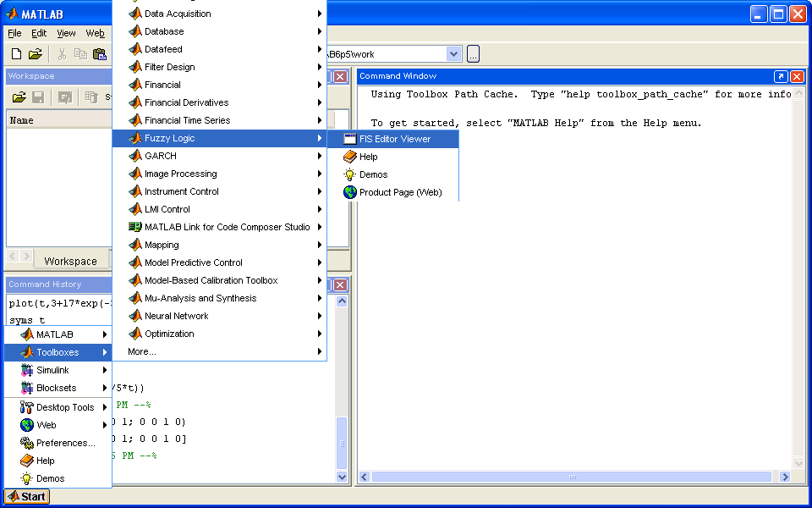This screenshot has width=812, height=508.
Task: Close the Command History panel
Action: [x=340, y=284]
